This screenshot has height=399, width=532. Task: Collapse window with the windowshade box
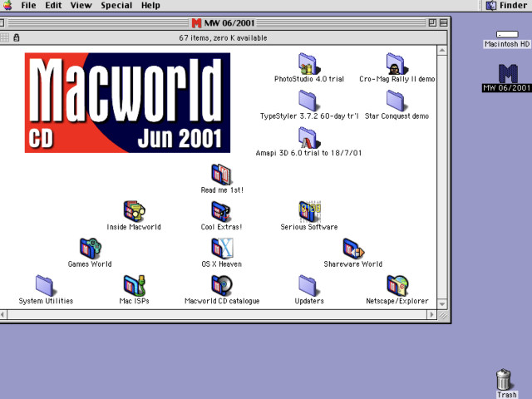tap(443, 22)
